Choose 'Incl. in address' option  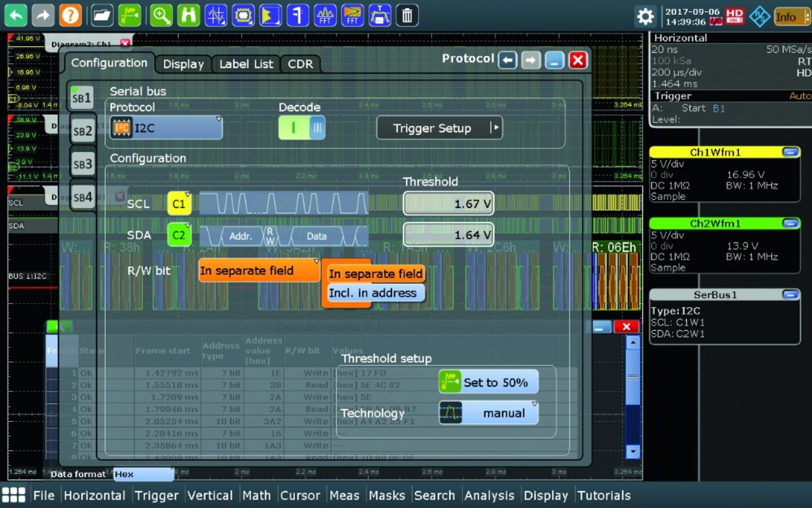click(376, 293)
